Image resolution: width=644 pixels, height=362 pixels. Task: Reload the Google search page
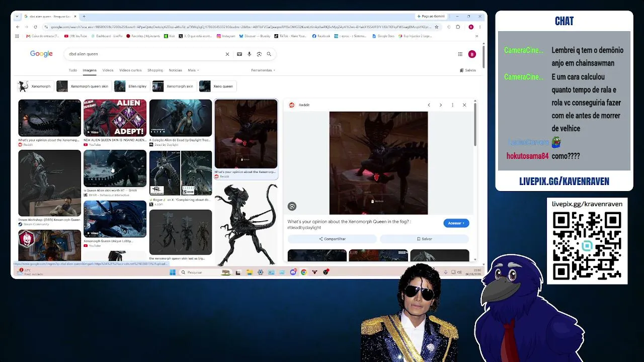[35, 27]
